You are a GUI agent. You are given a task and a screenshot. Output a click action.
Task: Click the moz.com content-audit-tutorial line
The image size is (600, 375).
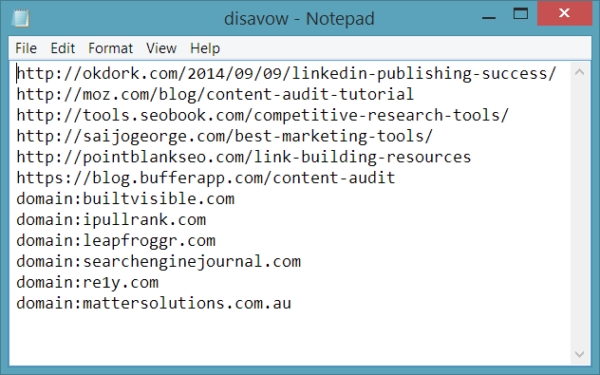[215, 94]
